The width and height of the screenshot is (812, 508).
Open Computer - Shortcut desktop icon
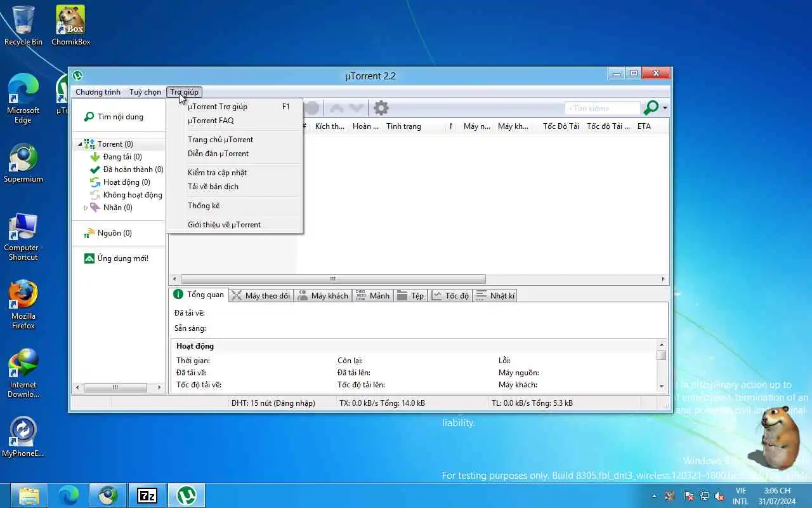pos(23,237)
